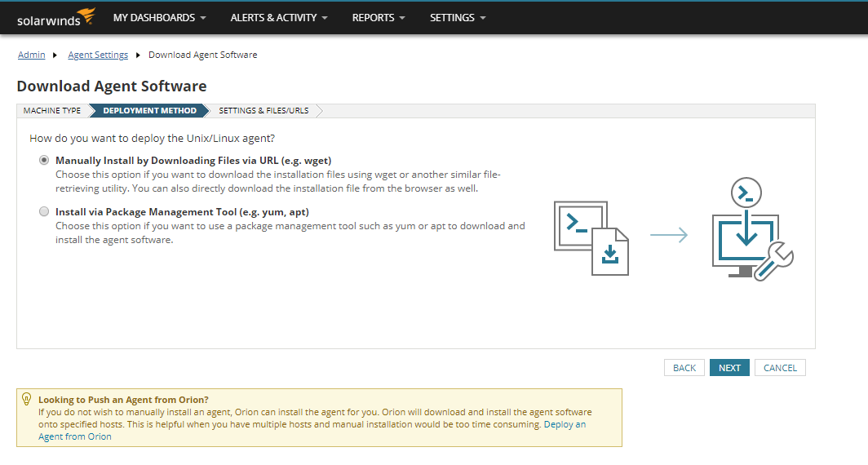Click the lightbulb tip icon
This screenshot has width=868, height=465.
(26, 399)
